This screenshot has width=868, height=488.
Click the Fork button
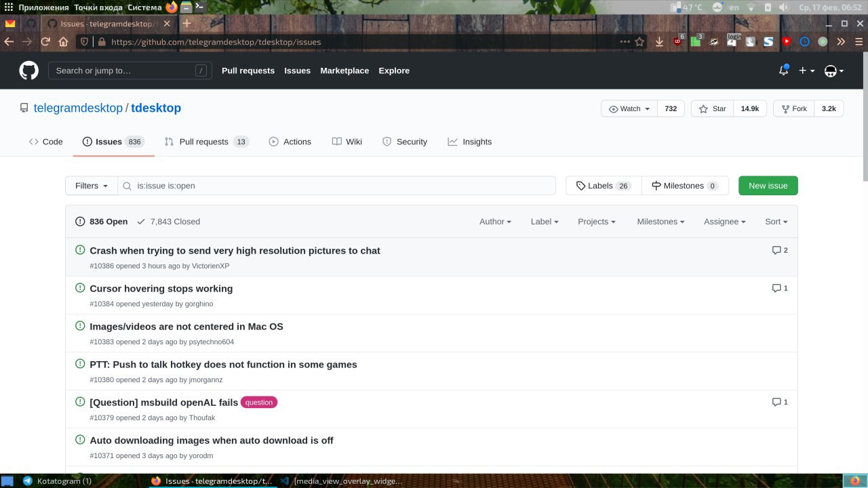793,108
